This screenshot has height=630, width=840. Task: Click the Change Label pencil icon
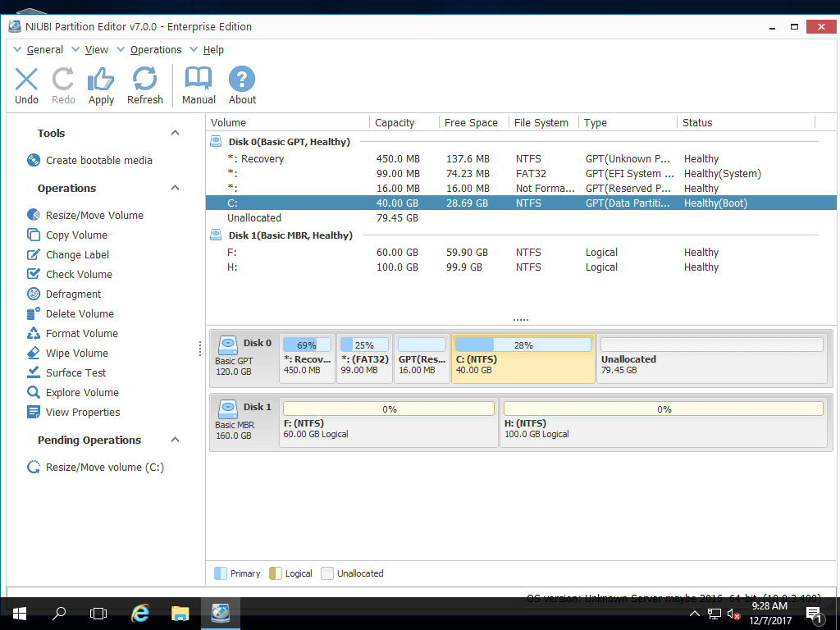click(33, 254)
